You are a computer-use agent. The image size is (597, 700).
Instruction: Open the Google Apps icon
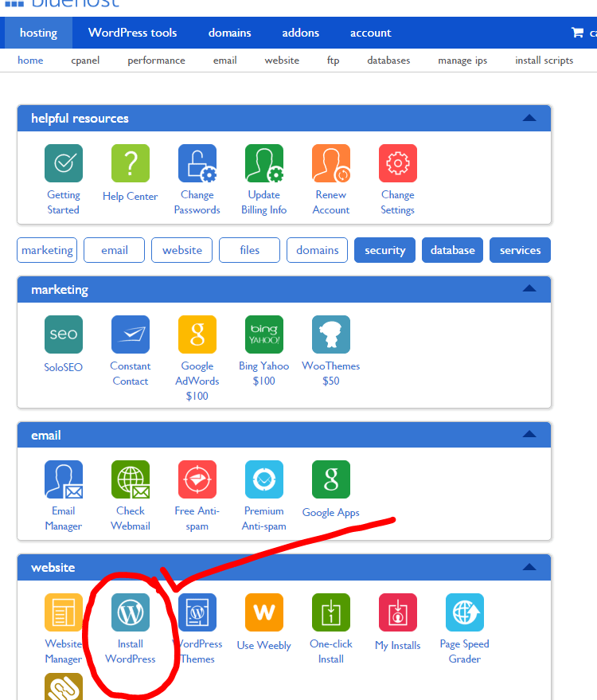coord(331,479)
